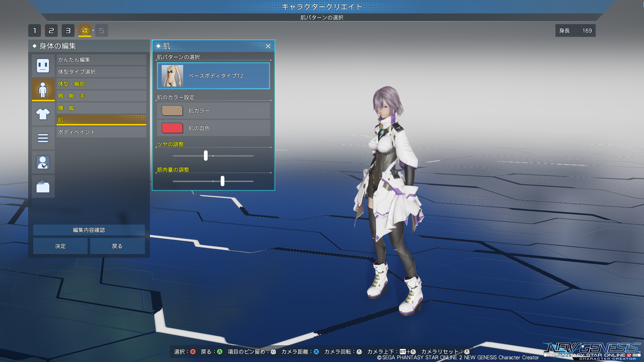Select the body editing category icon

43,89
